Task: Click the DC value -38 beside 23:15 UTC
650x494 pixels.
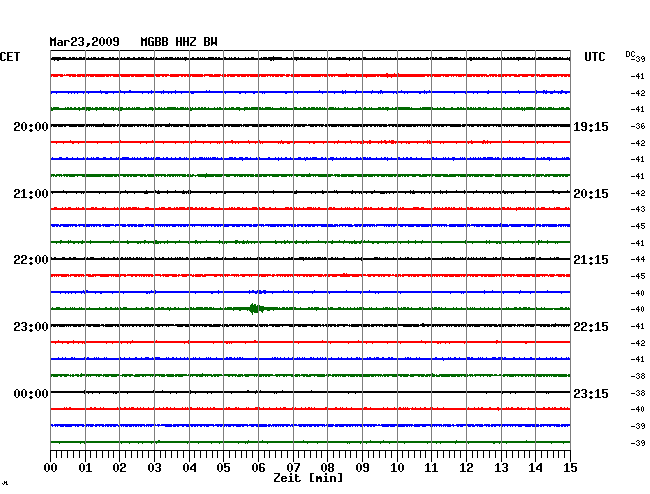Action: tap(638, 393)
